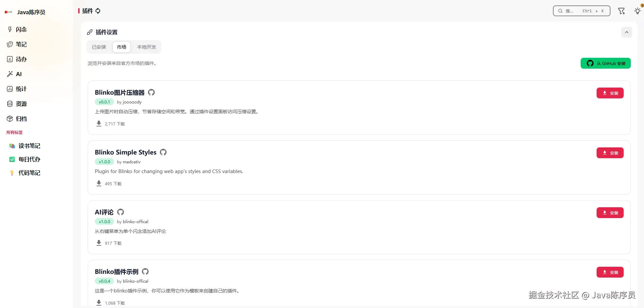
Task: Install the Blinko插件示例 plugin
Action: [610, 272]
